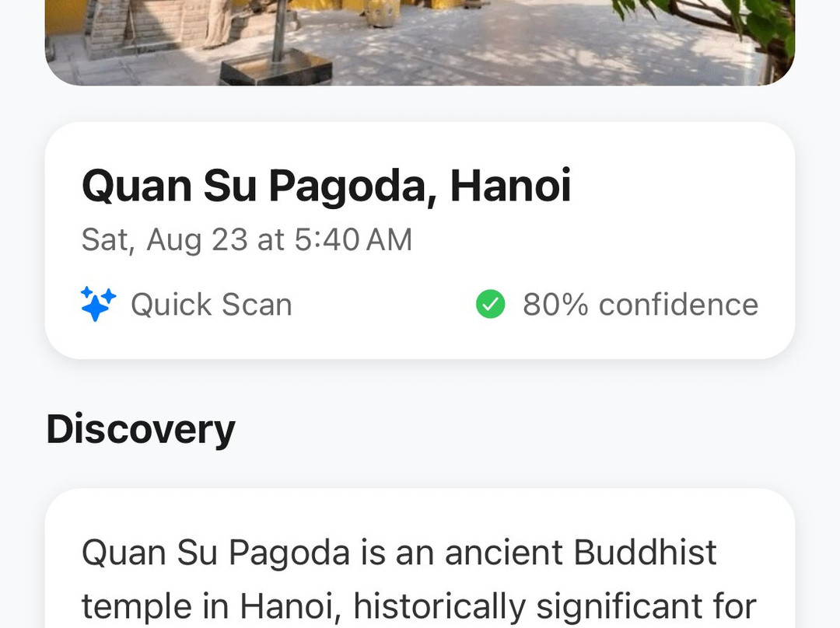Tap the metal pole base in the photo

click(275, 68)
